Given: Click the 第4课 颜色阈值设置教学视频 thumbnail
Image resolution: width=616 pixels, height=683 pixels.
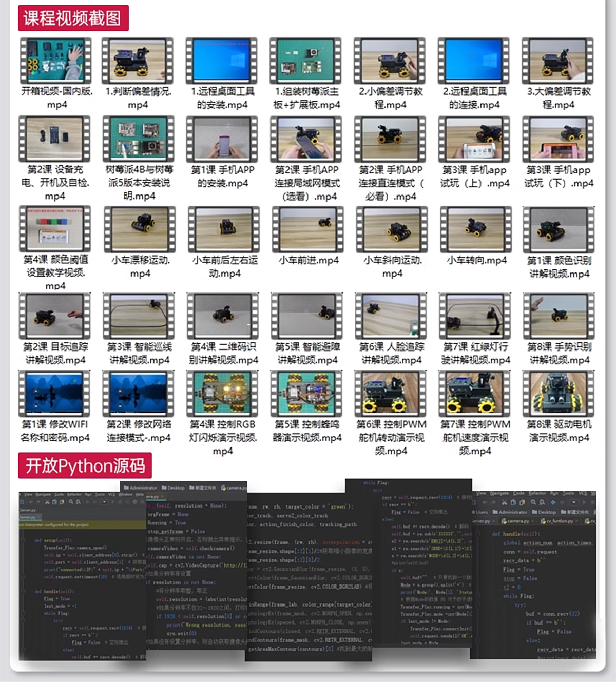Looking at the screenshot, I should [x=55, y=229].
